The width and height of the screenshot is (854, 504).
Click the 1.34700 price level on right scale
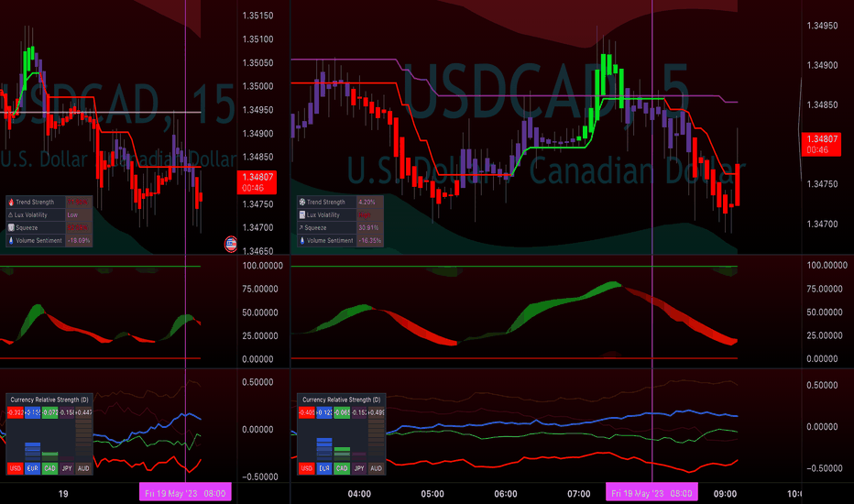[x=823, y=224]
